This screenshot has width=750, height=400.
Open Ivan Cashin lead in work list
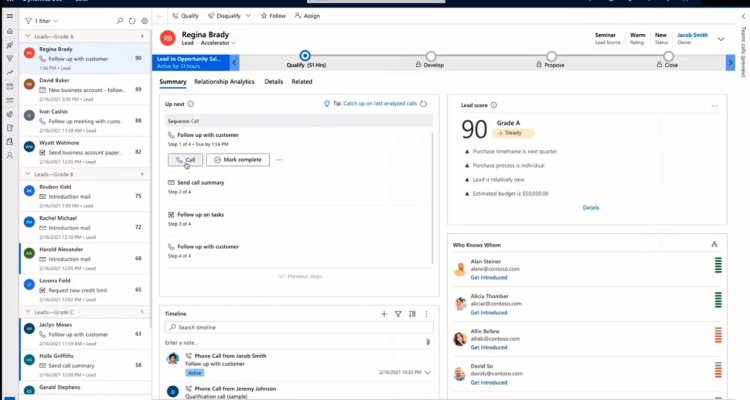85,121
